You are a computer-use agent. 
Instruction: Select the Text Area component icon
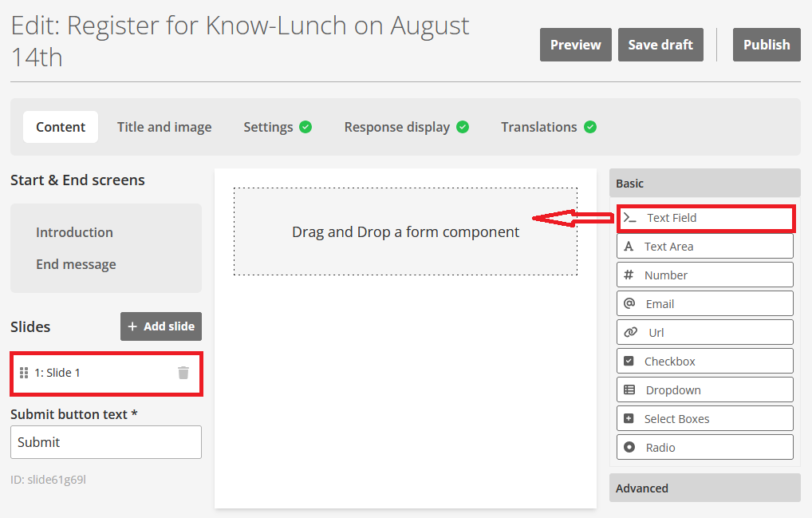(629, 247)
